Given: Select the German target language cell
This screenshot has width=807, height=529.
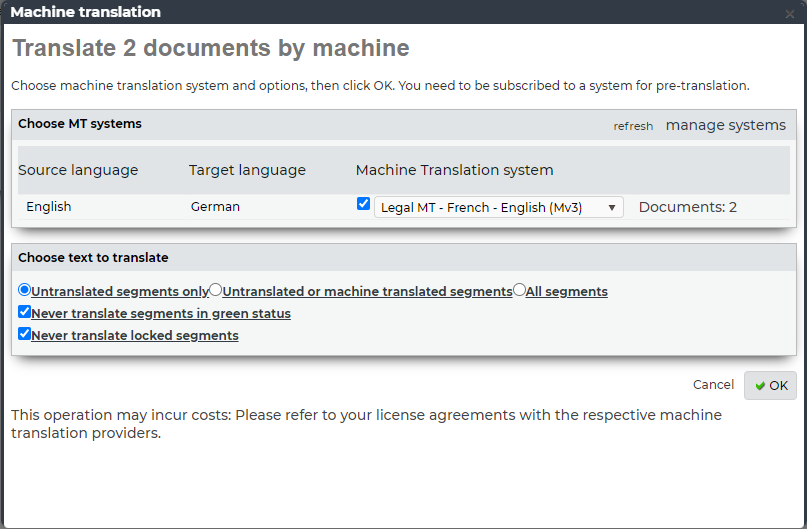Looking at the screenshot, I should (215, 207).
